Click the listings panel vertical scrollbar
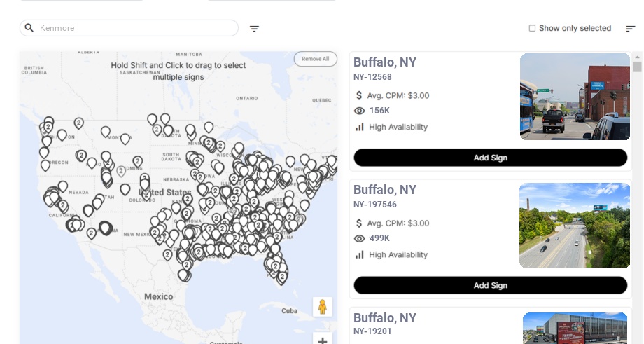644x344 pixels. pyautogui.click(x=637, y=67)
